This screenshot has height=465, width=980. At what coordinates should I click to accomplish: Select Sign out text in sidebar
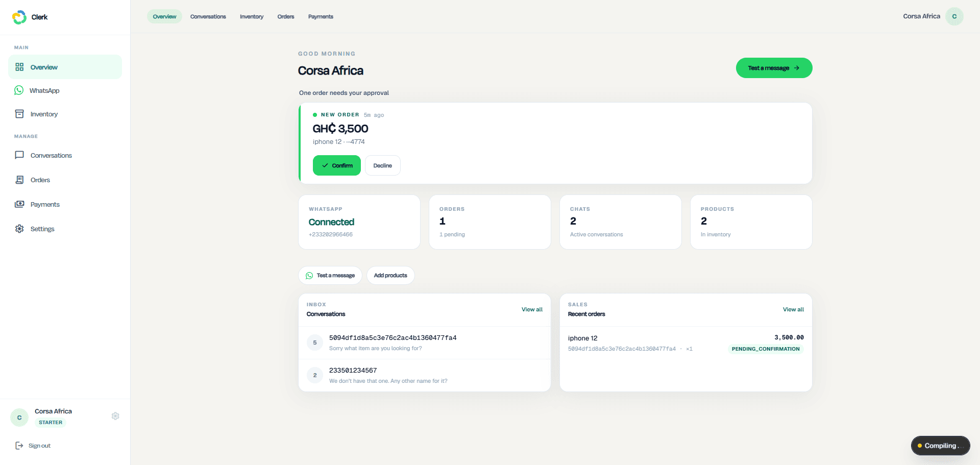(x=39, y=446)
